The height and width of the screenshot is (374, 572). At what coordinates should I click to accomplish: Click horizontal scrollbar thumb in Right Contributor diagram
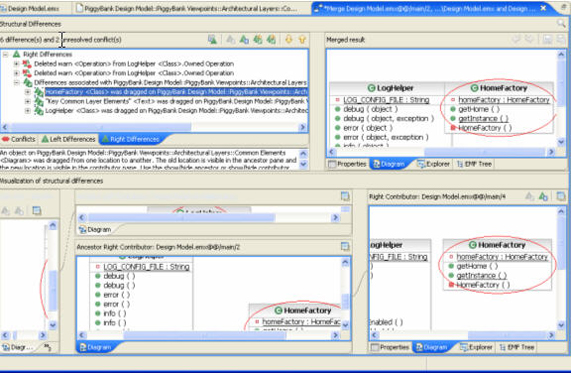pyautogui.click(x=506, y=335)
